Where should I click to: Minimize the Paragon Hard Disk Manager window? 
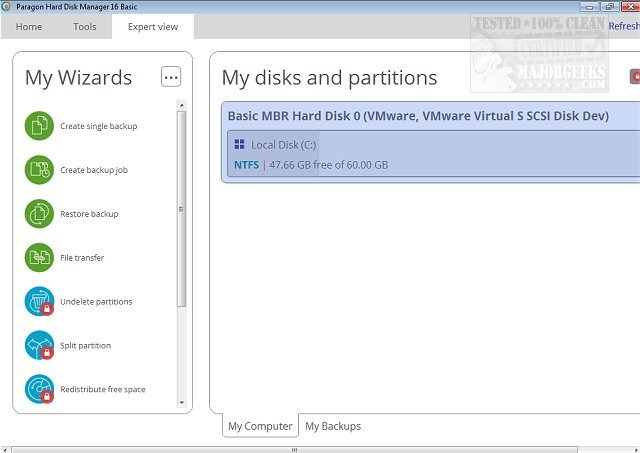pos(589,7)
